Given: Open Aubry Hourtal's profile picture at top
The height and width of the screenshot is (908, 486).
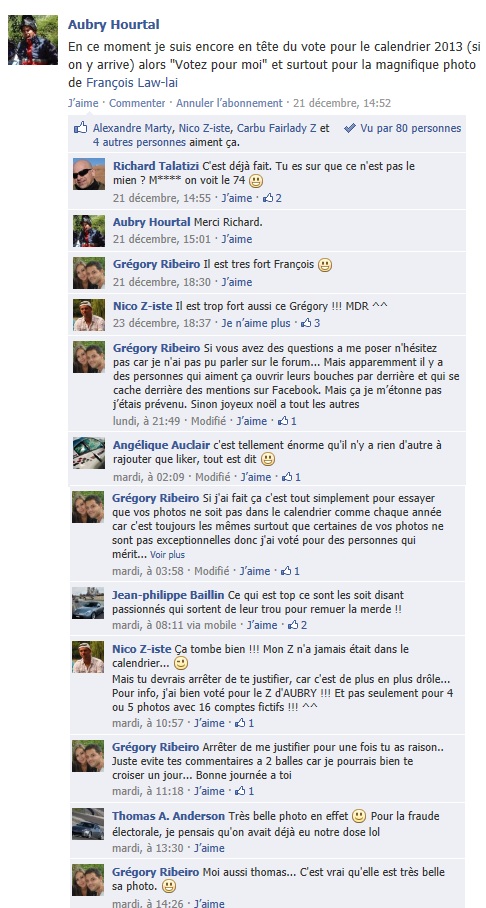Looking at the screenshot, I should (x=33, y=39).
